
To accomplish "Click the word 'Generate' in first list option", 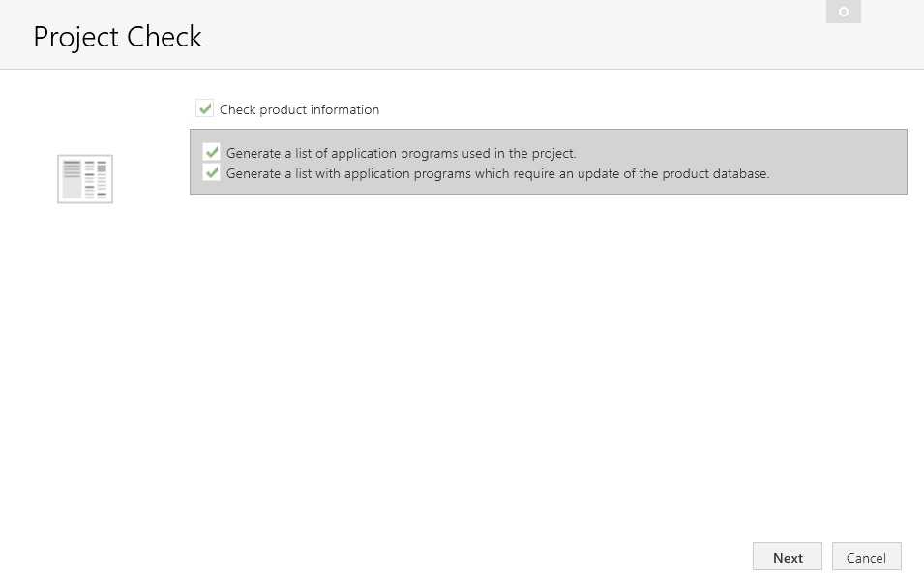I will 253,153.
